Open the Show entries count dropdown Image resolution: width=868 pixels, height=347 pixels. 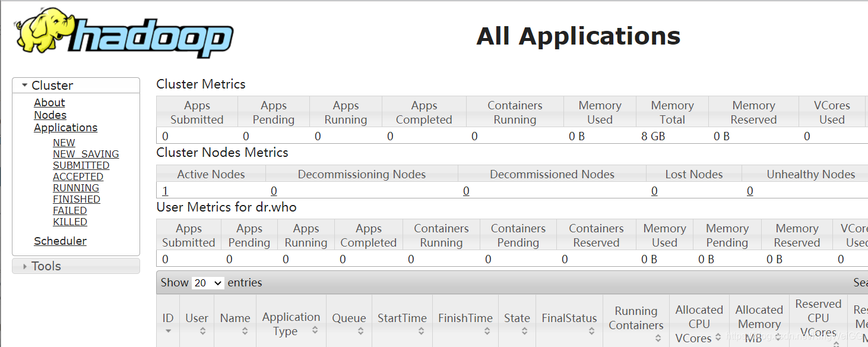(208, 283)
